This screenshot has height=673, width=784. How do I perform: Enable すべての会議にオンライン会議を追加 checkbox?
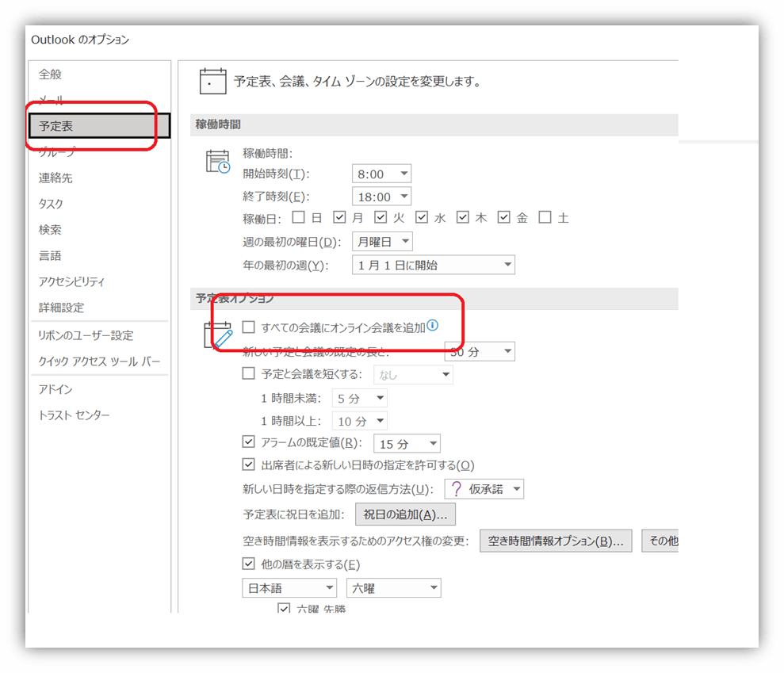point(248,327)
